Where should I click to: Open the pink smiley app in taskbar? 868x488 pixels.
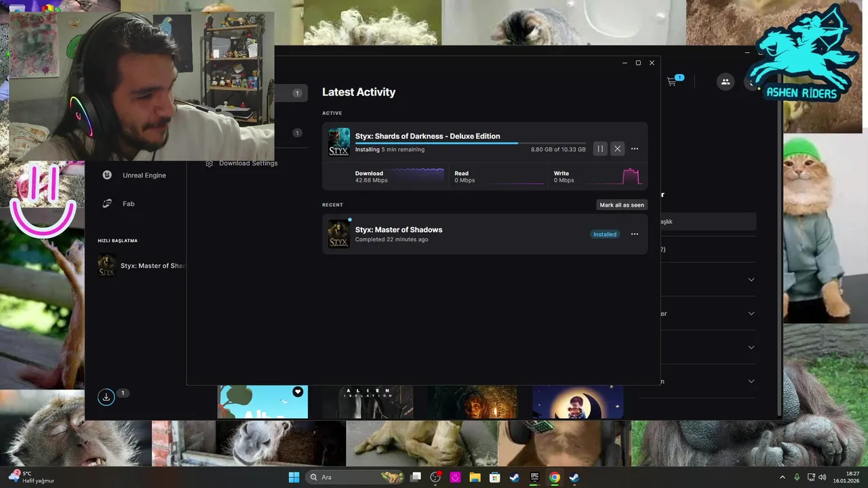pyautogui.click(x=455, y=477)
